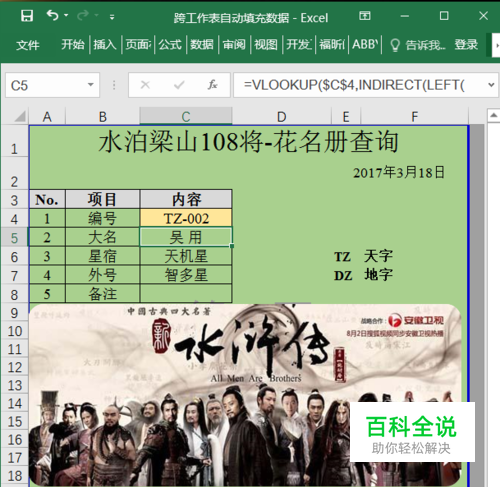Open the 公式 ribbon tab
Screen dimensions: 500x487
click(x=170, y=44)
